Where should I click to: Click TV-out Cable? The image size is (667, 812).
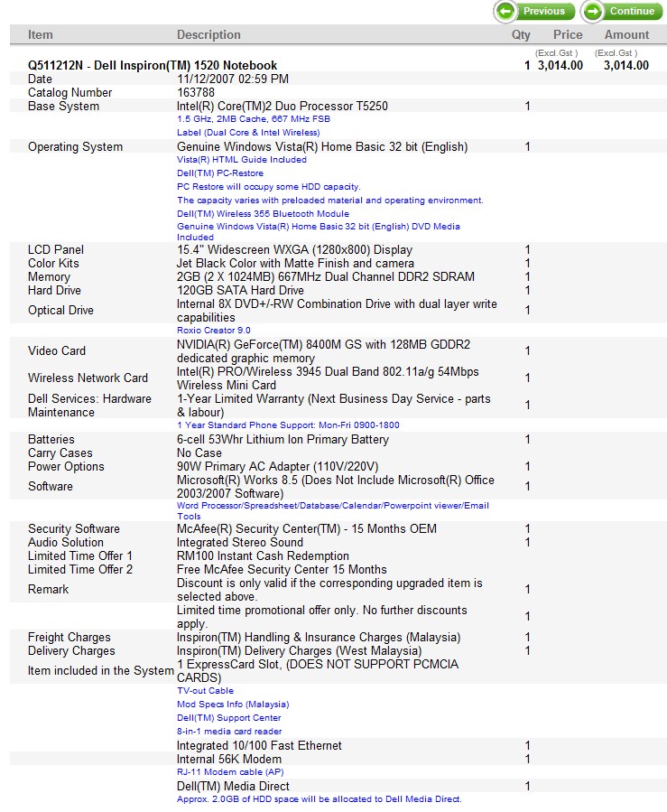coord(206,690)
